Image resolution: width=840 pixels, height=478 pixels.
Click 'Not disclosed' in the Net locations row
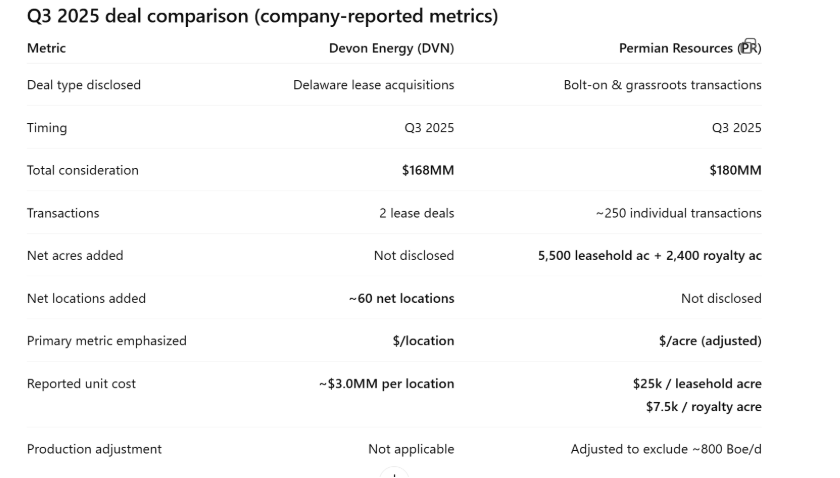[721, 298]
